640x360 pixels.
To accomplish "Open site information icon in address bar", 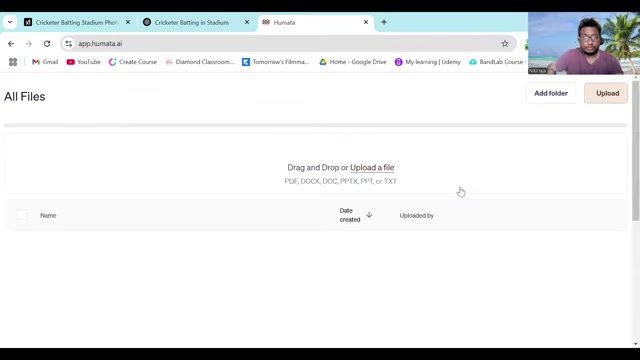I will (69, 44).
